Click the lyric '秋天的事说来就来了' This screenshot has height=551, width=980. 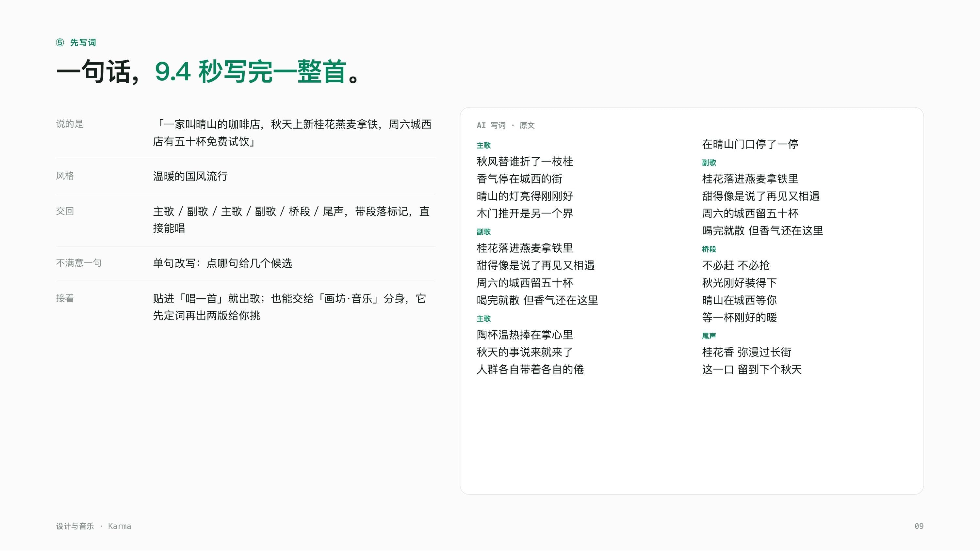[525, 352]
